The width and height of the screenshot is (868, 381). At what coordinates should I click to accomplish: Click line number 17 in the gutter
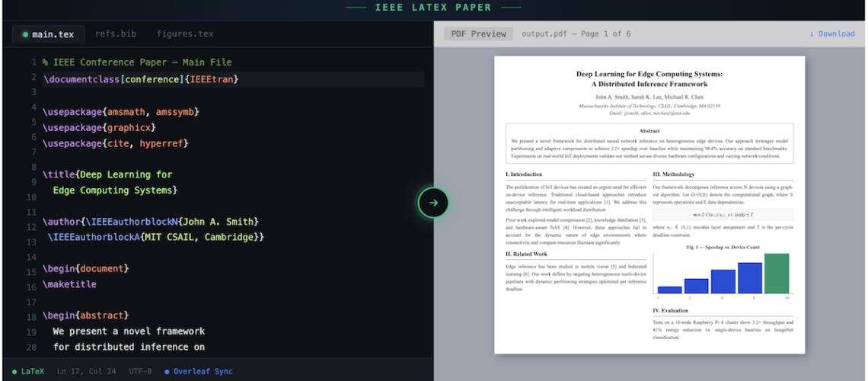(31, 303)
